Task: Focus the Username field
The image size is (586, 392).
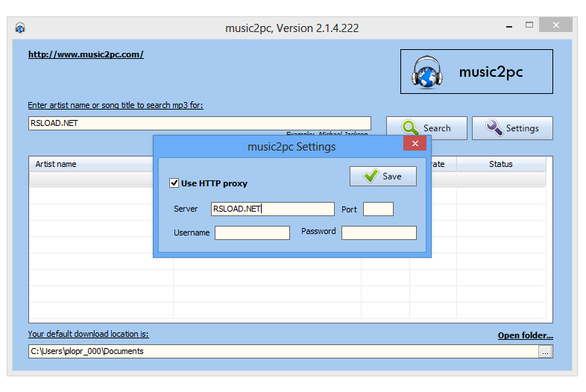Action: (x=252, y=233)
